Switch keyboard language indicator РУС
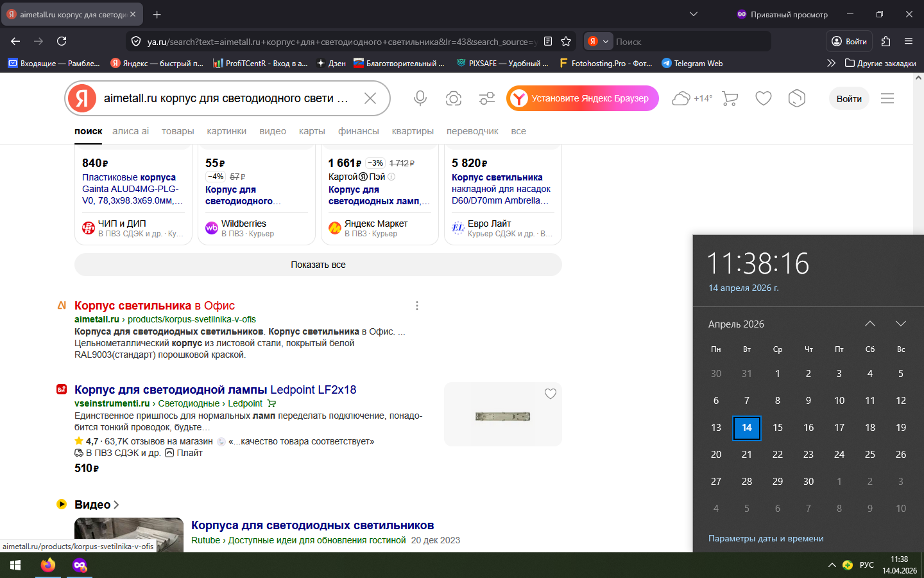This screenshot has width=924, height=578. 866,565
